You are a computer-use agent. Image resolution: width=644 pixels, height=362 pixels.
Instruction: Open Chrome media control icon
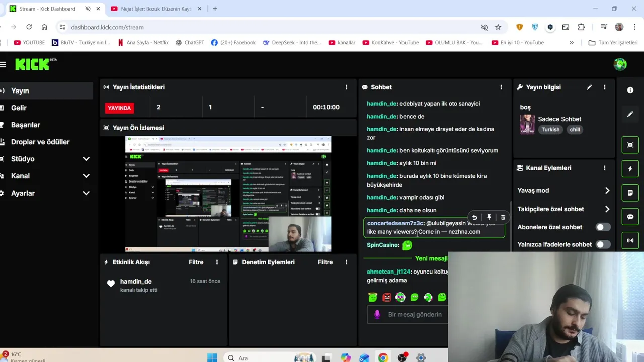click(603, 27)
